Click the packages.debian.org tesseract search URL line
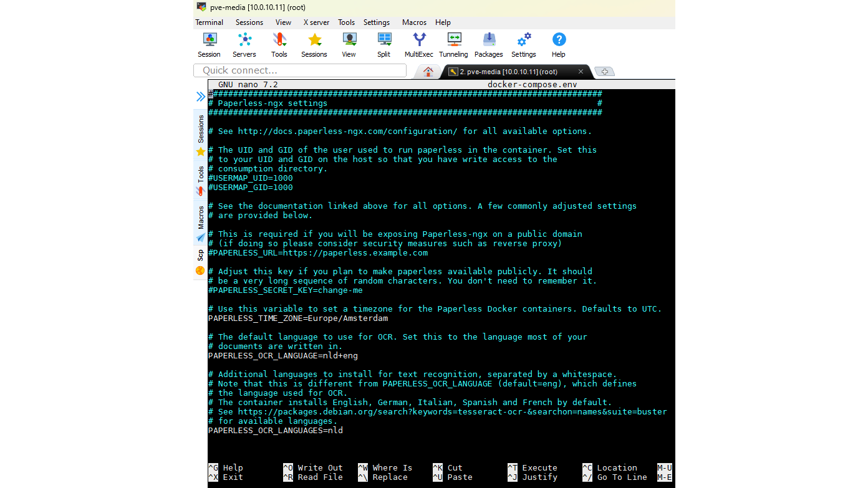This screenshot has width=868, height=488. coord(438,412)
